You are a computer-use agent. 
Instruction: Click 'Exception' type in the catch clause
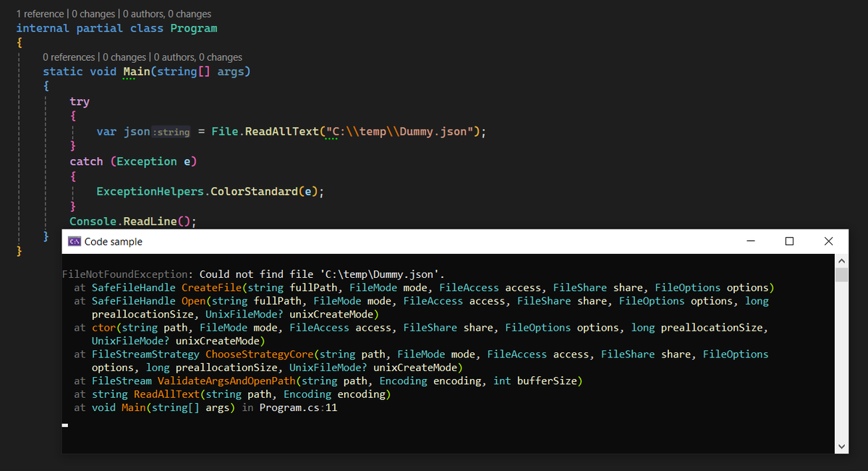tap(147, 161)
